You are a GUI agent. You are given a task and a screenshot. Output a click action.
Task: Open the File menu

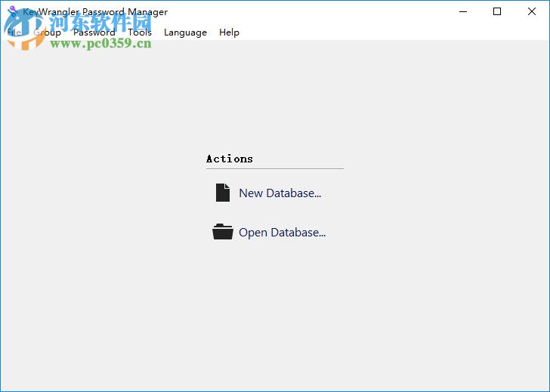pos(14,32)
